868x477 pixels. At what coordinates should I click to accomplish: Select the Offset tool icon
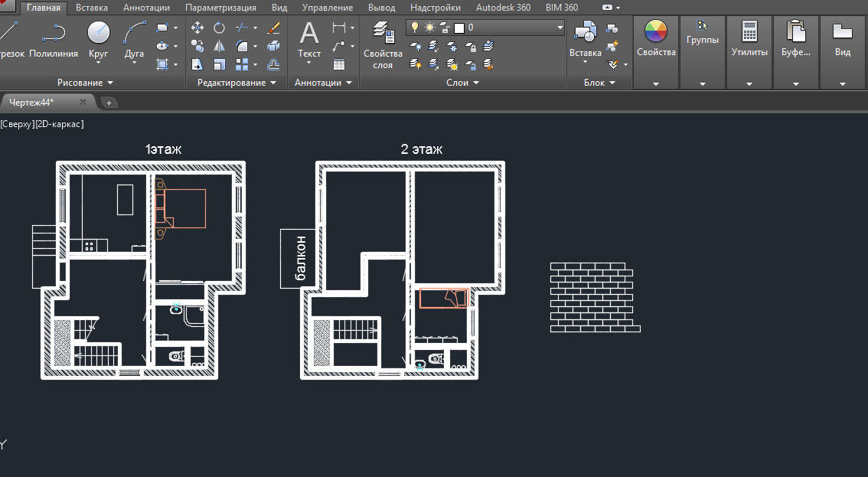(273, 65)
